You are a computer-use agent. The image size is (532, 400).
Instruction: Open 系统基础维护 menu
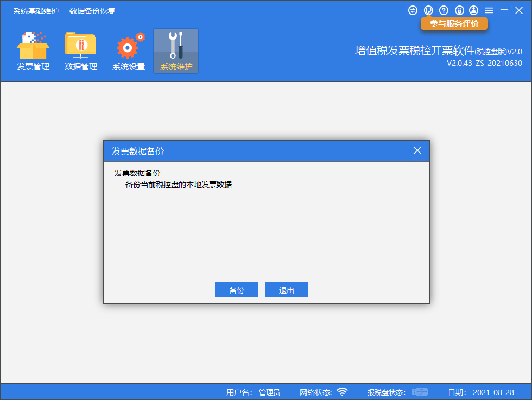click(x=36, y=11)
